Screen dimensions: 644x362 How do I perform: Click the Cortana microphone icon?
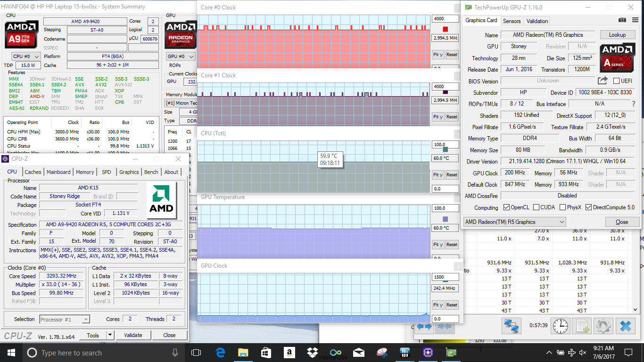tap(175, 353)
